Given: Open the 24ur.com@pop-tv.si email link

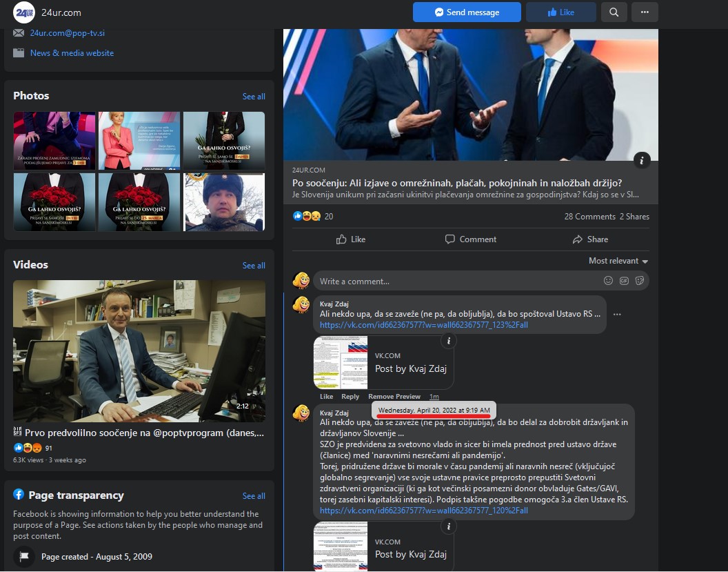Looking at the screenshot, I should pos(68,33).
